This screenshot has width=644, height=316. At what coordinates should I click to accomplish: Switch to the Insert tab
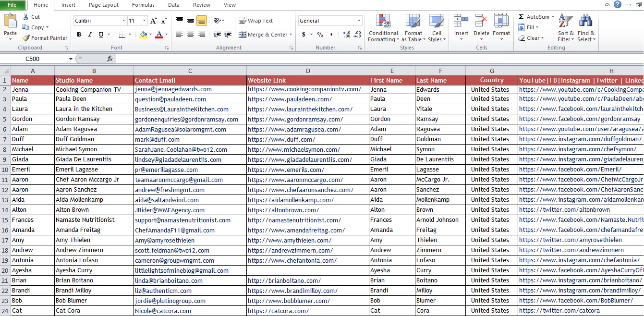pos(68,5)
